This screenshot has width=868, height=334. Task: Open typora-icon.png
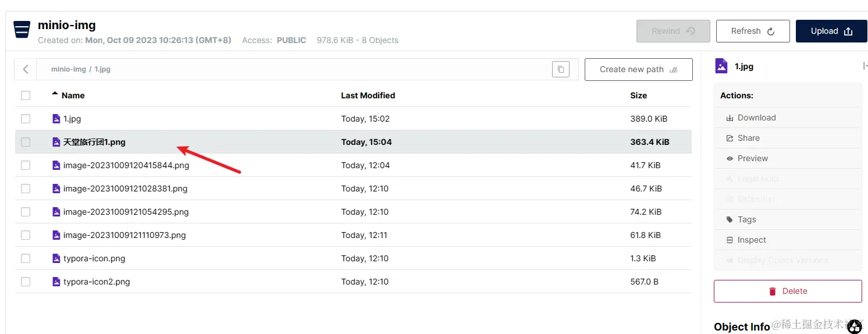click(x=94, y=258)
